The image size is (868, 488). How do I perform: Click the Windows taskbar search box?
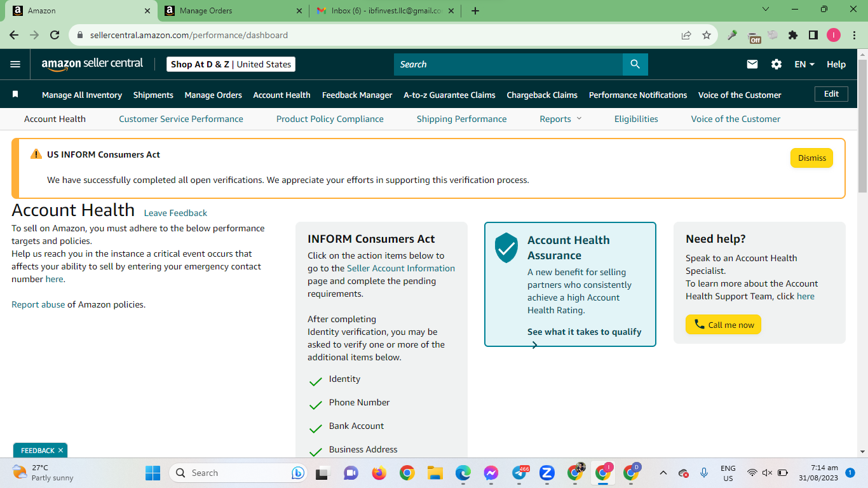(x=239, y=473)
